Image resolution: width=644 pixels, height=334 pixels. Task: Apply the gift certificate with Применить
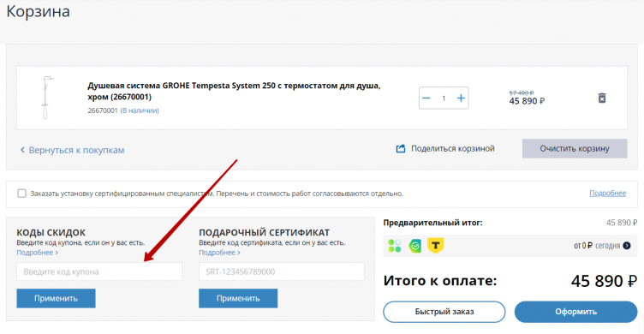238,298
